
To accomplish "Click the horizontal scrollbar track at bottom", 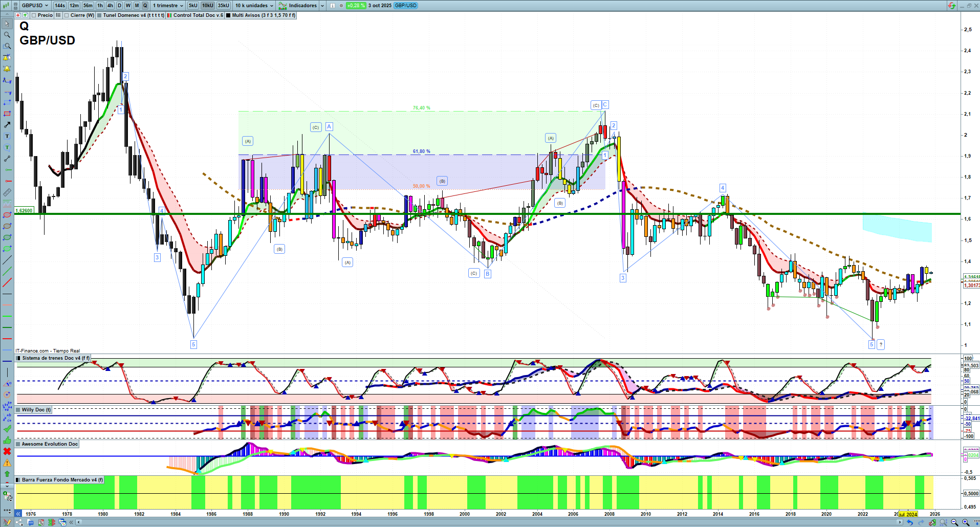I will [x=489, y=522].
